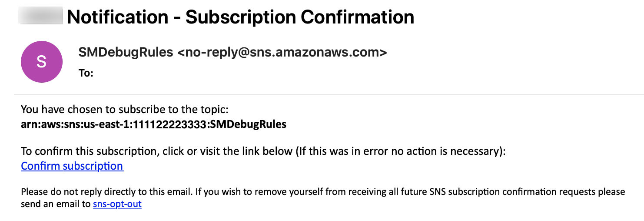Screen dimensions: 644x221
Task: Click the word "Notification" in the subject
Action: [118, 17]
